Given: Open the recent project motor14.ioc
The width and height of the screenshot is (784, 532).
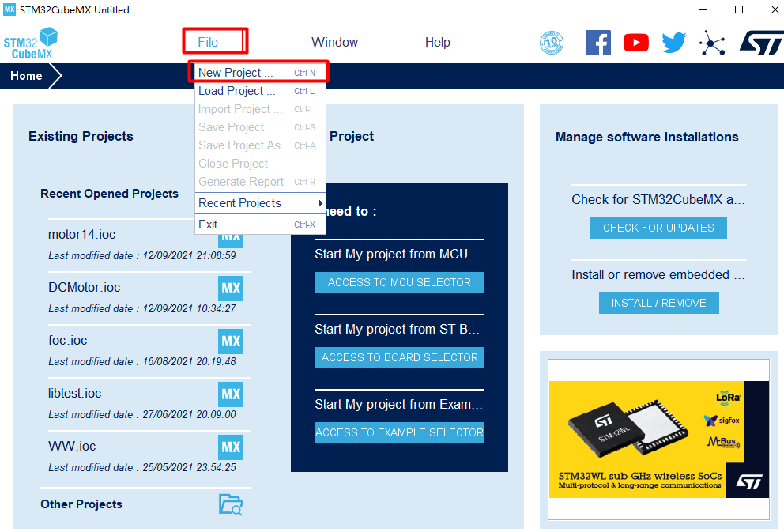Looking at the screenshot, I should click(x=81, y=235).
